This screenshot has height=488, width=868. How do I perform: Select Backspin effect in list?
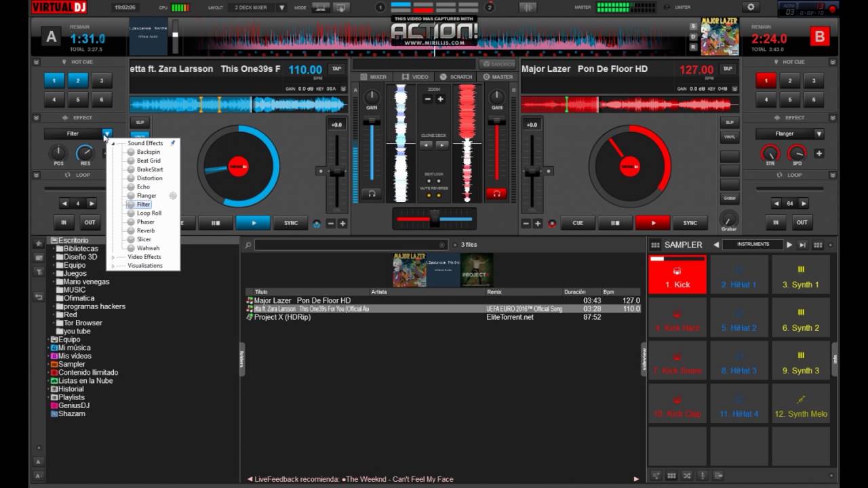coord(149,152)
